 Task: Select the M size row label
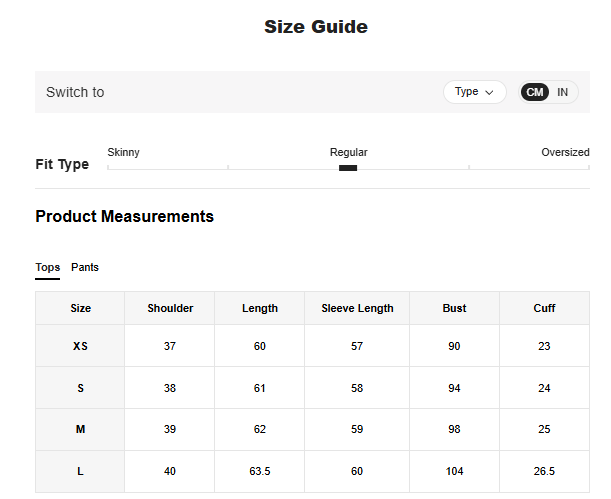pyautogui.click(x=80, y=429)
